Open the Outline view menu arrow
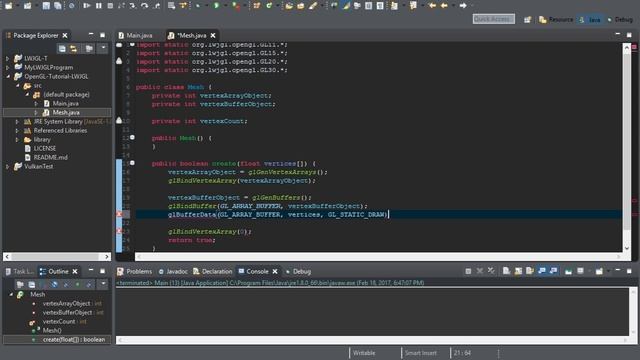Viewport: 640px width, 360px height. point(103,284)
